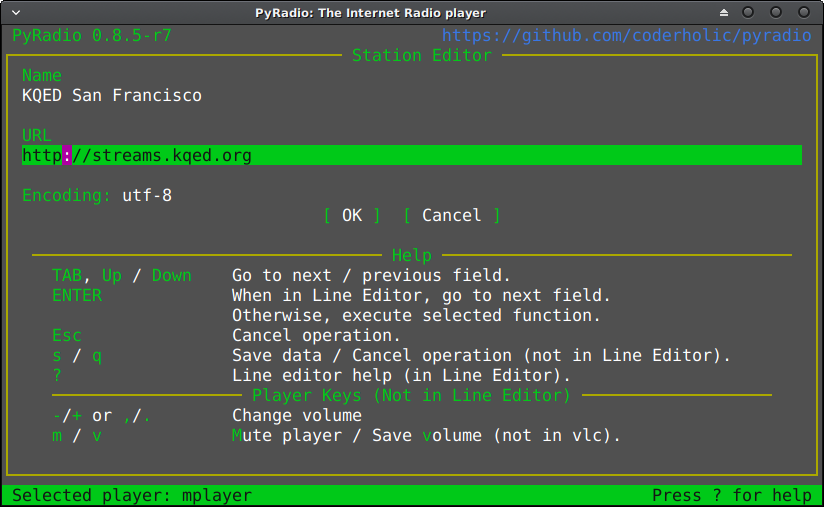
Task: Click the '?' key hint in Help
Action: (57, 376)
